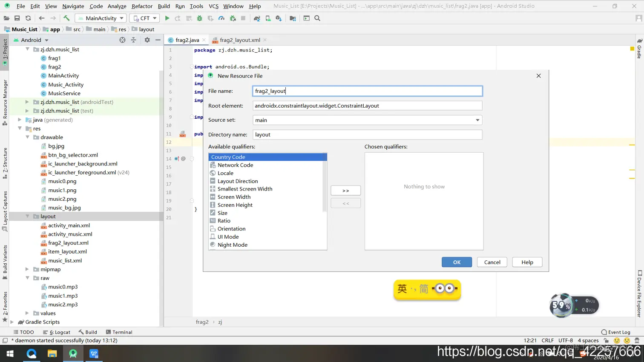Screen dimensions: 644x362
Task: Select MusicService class in project tree
Action: click(64, 93)
